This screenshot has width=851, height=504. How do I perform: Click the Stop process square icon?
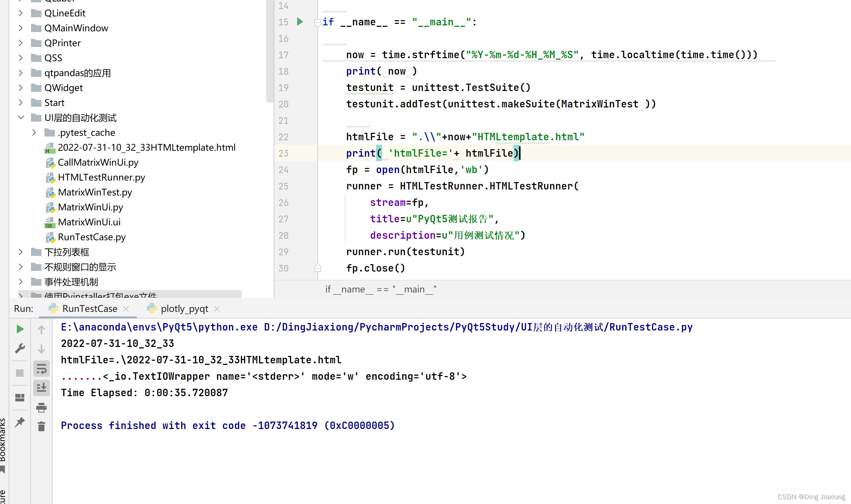[20, 373]
